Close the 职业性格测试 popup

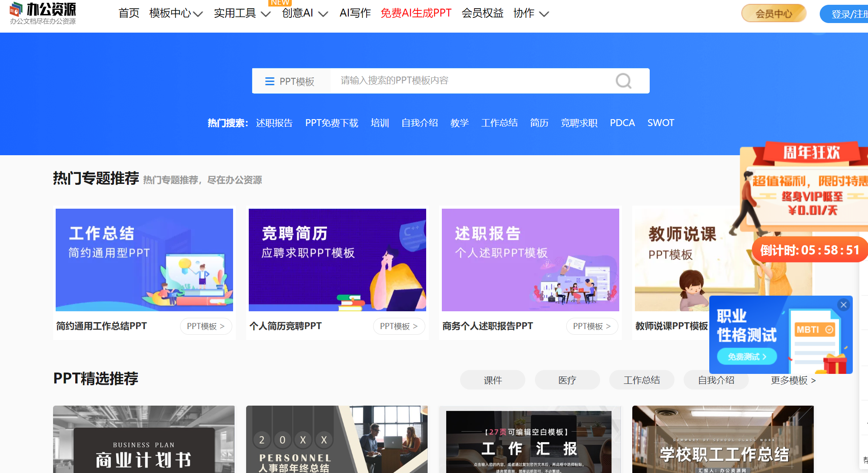[844, 304]
